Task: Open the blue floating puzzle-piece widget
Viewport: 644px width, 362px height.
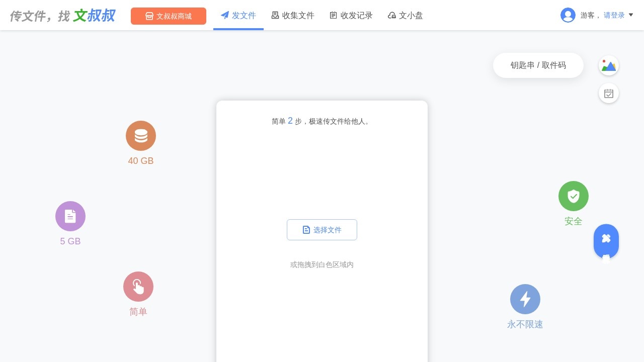Action: pyautogui.click(x=606, y=241)
